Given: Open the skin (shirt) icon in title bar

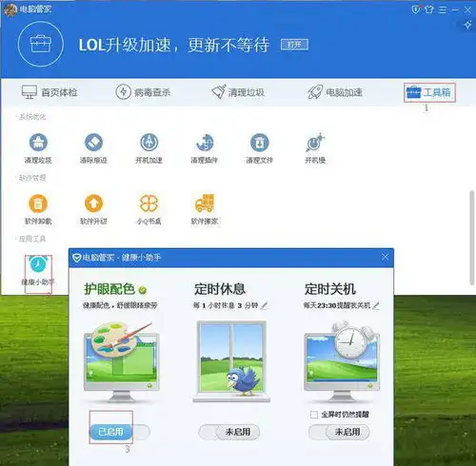Looking at the screenshot, I should pos(429,10).
